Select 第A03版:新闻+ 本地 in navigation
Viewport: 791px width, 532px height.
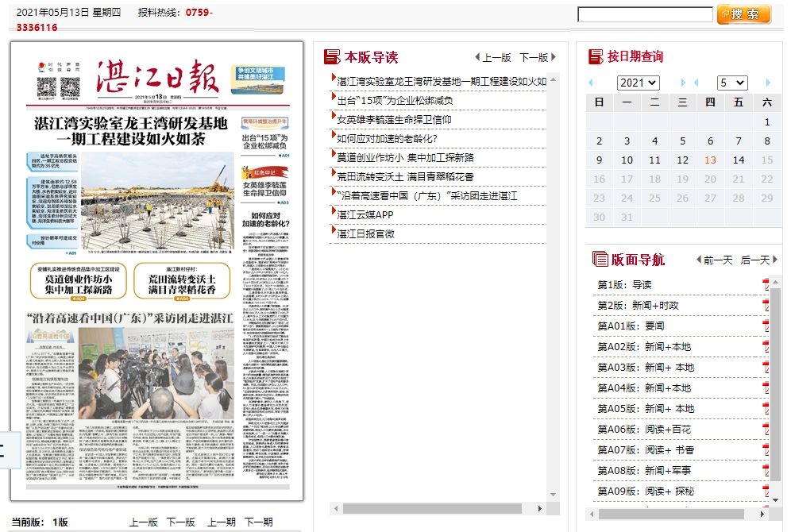point(646,368)
